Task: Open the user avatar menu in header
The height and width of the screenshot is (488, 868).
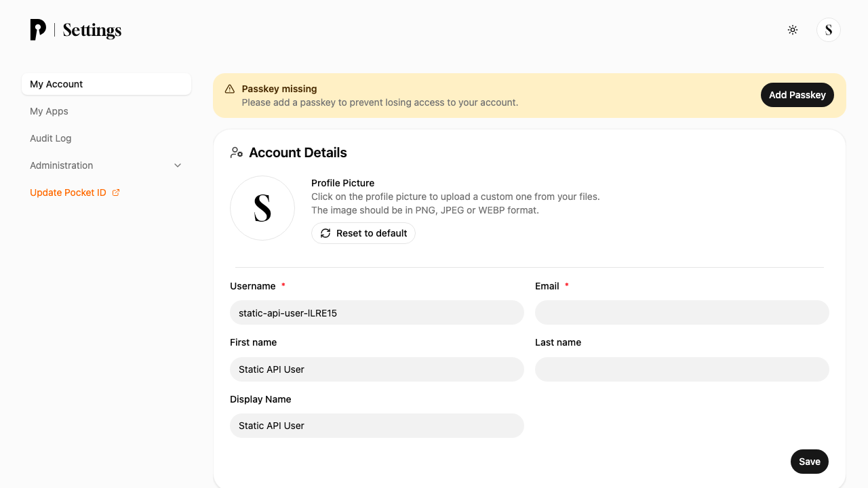Action: (829, 30)
